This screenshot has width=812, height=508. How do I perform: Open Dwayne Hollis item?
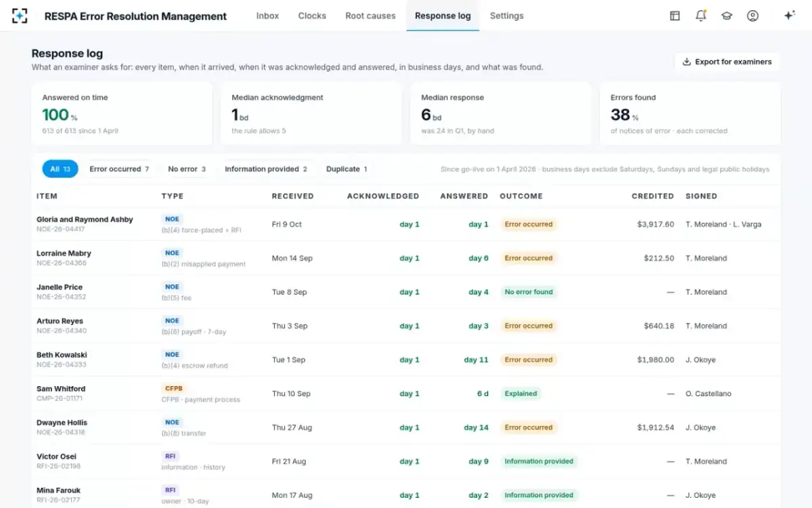point(62,423)
